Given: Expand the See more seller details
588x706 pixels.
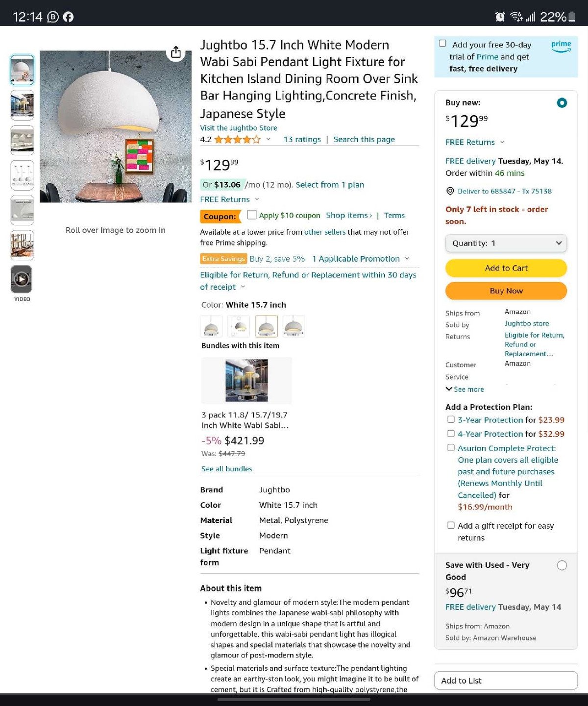Looking at the screenshot, I should [x=465, y=389].
